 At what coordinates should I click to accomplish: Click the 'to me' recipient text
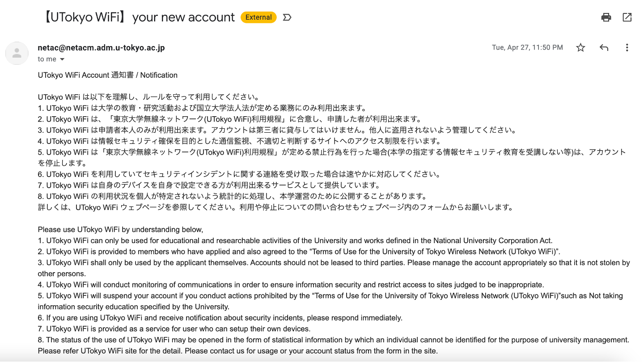47,59
